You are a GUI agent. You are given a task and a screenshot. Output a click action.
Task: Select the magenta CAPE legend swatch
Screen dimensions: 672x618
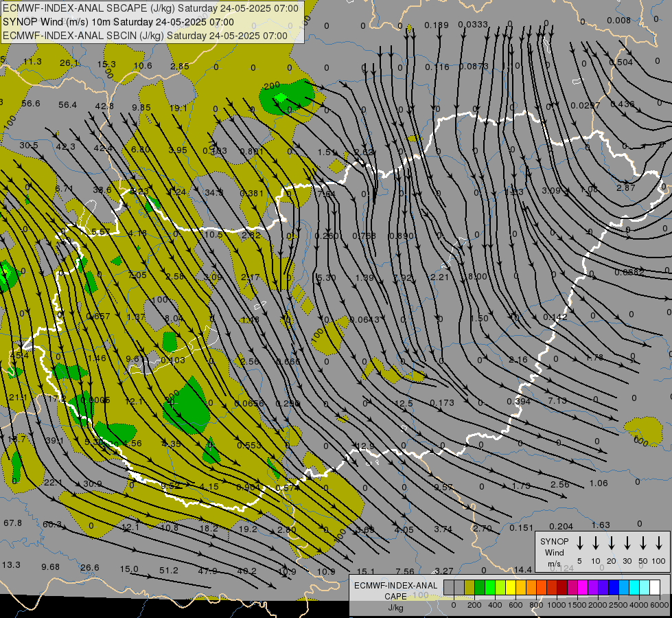click(583, 588)
